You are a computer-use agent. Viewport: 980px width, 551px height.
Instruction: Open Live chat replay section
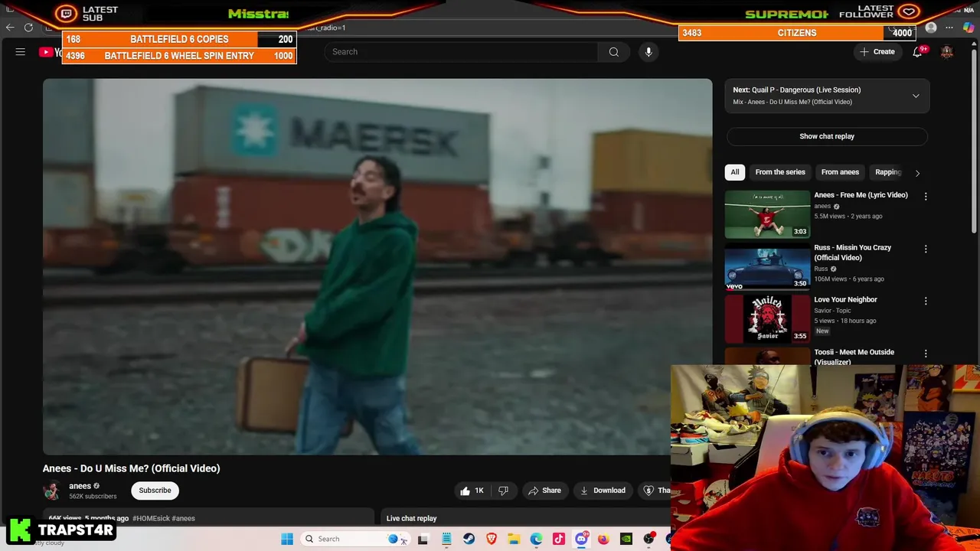[x=411, y=518]
